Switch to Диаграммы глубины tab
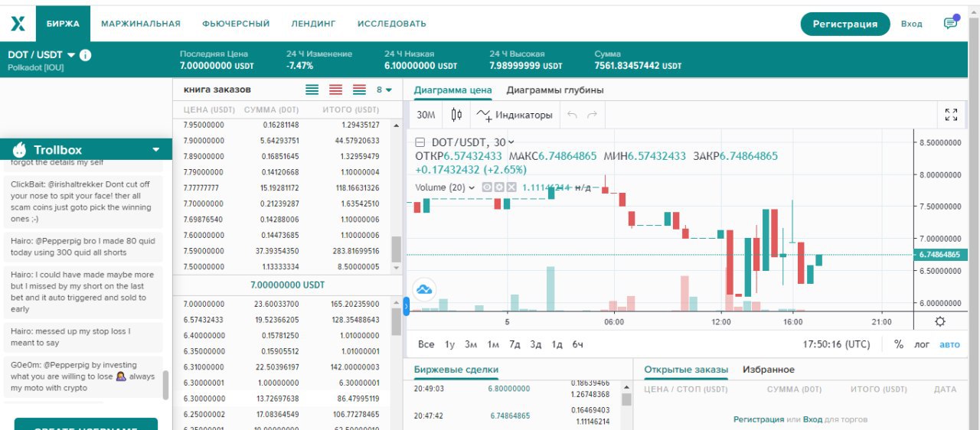980x430 pixels. point(555,90)
